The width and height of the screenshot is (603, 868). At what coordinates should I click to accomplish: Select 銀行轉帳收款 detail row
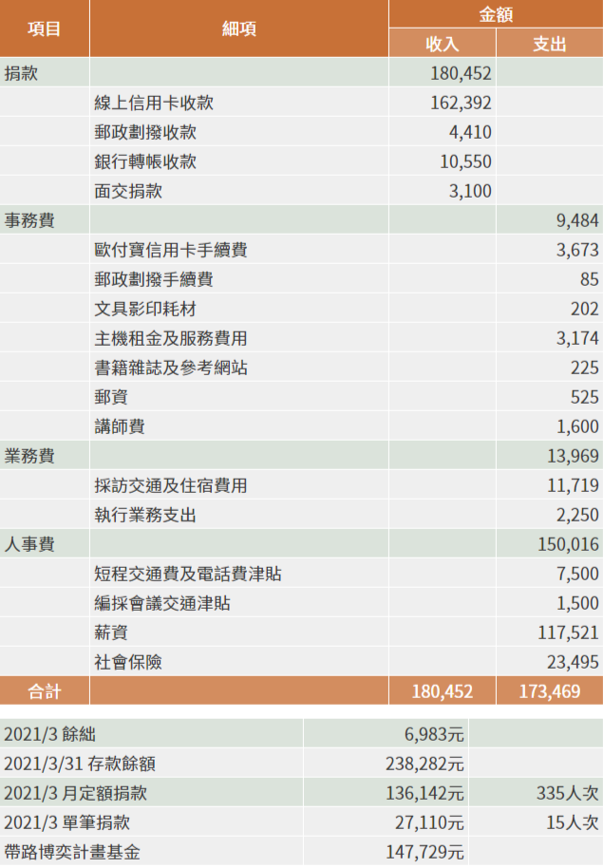pos(145,161)
